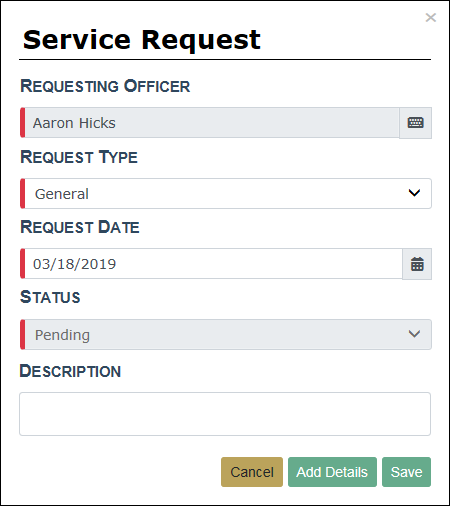Click the Requesting Officer label

tap(105, 86)
